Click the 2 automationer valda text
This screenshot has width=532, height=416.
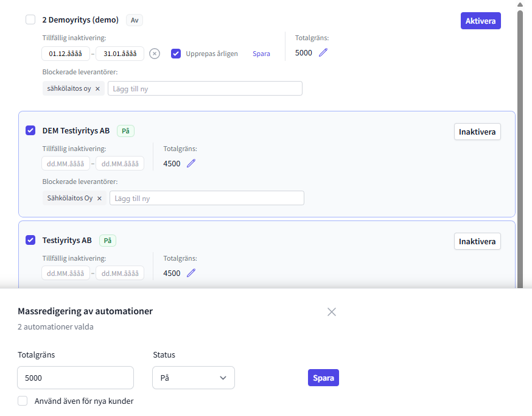55,326
